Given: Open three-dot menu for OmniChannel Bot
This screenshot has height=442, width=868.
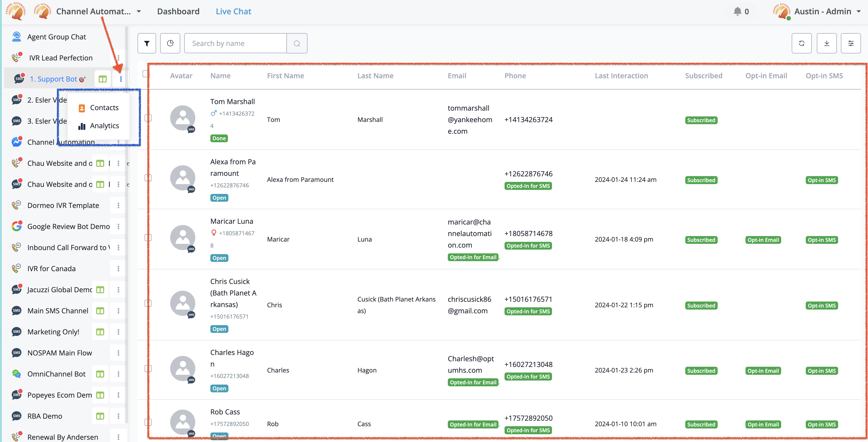Looking at the screenshot, I should click(x=118, y=374).
